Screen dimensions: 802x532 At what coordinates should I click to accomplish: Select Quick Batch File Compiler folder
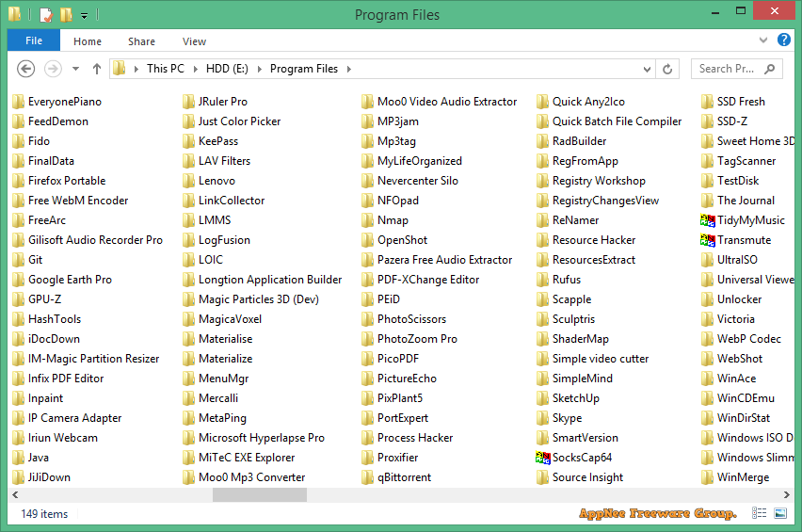click(609, 121)
